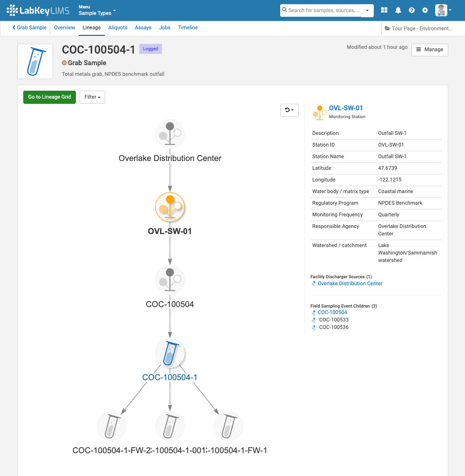
Task: Click Go to Lineage Grid
Action: tap(49, 97)
